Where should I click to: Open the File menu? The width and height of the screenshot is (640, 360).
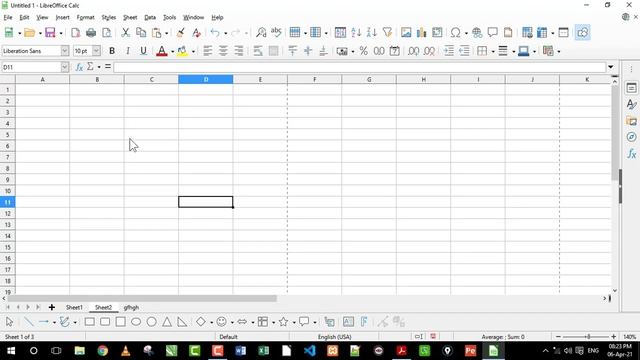[x=8, y=18]
